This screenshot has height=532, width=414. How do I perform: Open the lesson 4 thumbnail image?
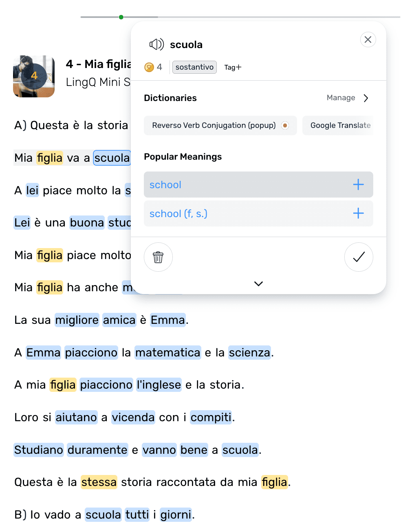tap(34, 76)
